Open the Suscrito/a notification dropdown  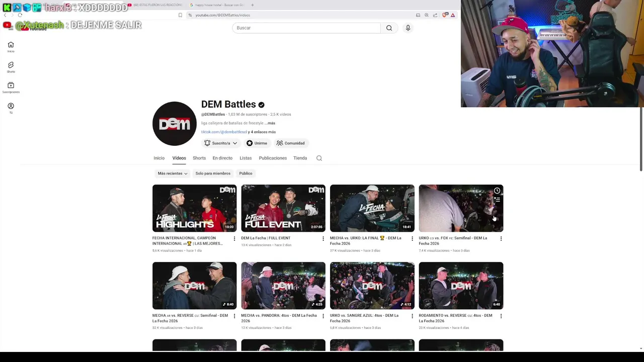pyautogui.click(x=220, y=143)
